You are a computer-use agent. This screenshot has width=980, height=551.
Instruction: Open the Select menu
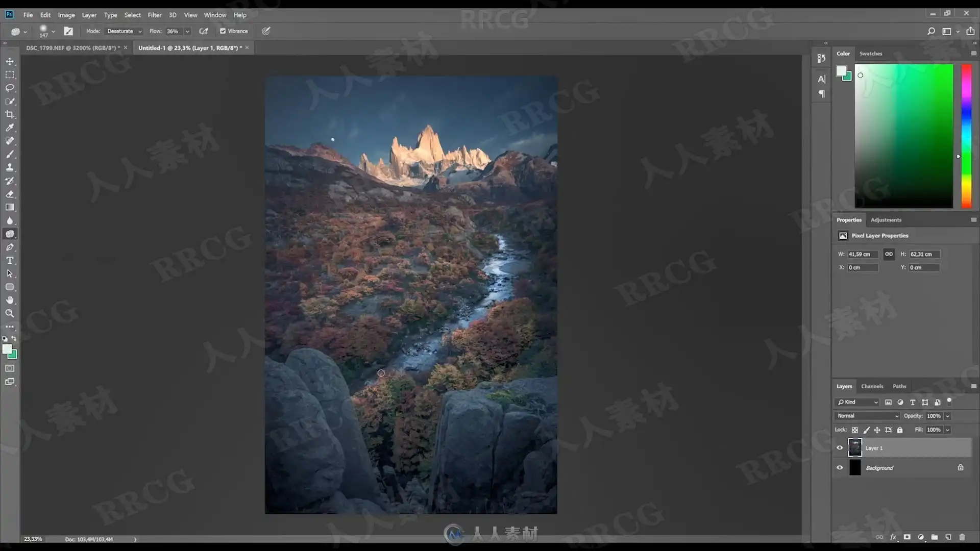click(x=132, y=15)
